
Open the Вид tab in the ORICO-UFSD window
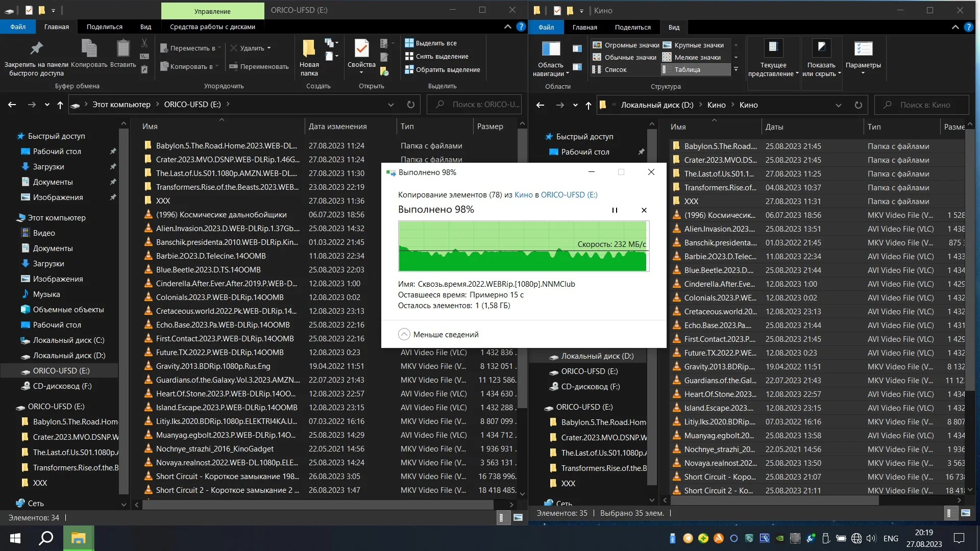(x=145, y=27)
